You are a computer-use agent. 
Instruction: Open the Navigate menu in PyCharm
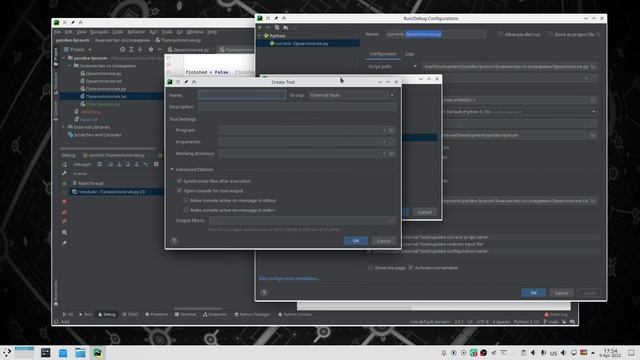click(x=99, y=32)
